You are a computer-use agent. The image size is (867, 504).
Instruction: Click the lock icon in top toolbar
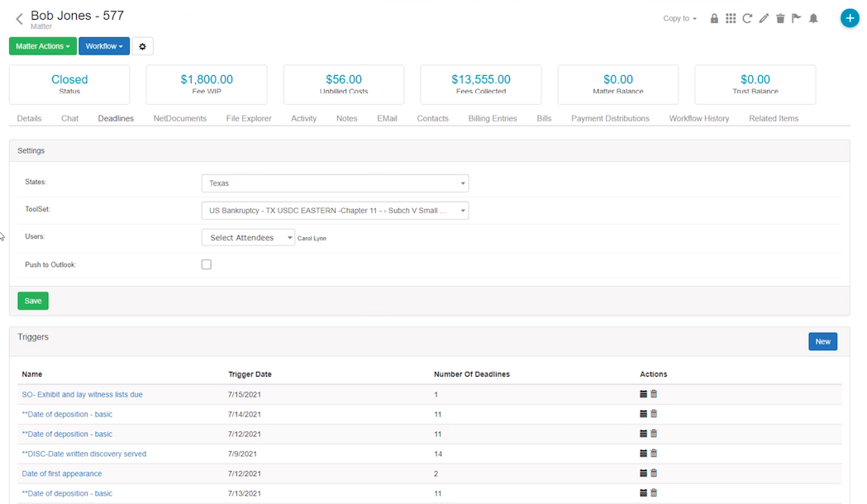[714, 19]
